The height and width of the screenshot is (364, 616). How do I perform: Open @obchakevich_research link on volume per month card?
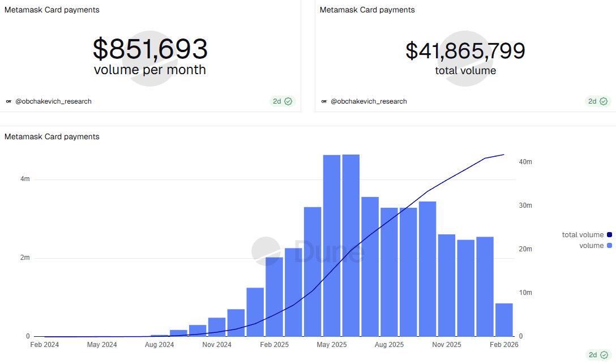tap(53, 101)
